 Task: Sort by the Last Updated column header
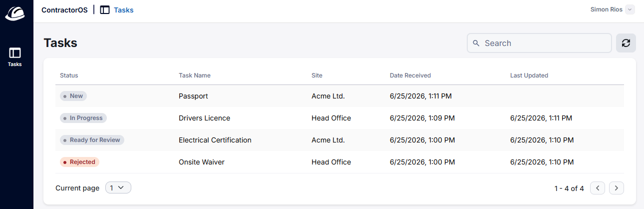[x=529, y=75]
